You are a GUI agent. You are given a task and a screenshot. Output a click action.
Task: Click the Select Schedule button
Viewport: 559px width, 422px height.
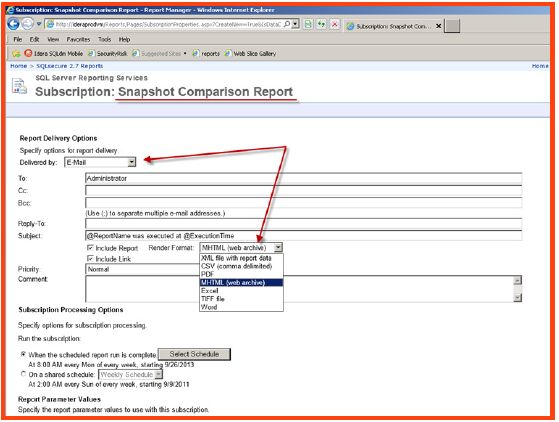(194, 354)
